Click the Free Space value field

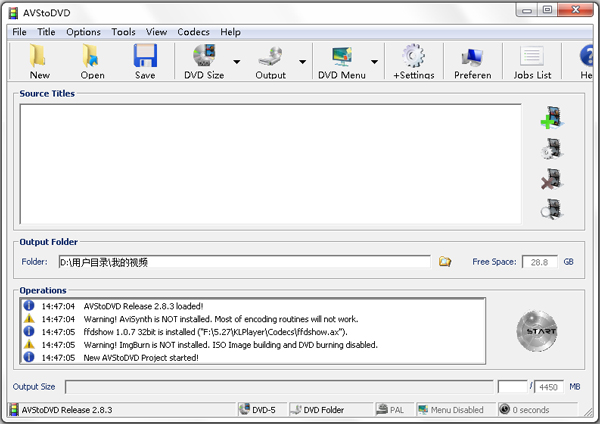click(540, 262)
